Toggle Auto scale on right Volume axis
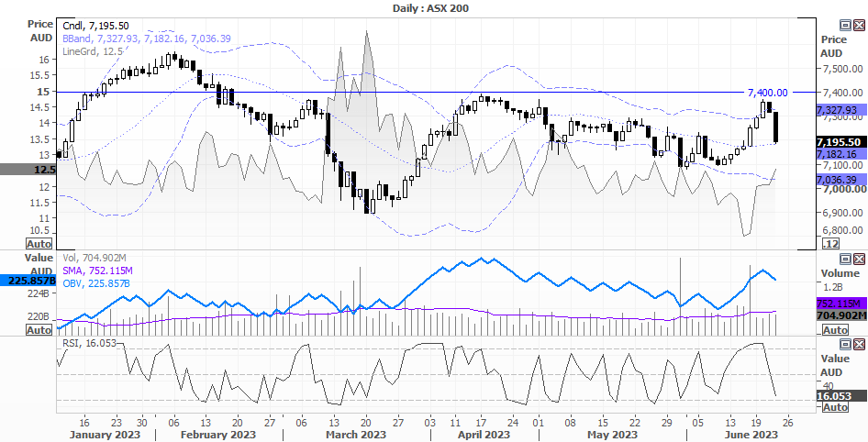Screen dimensions: 868x442 point(835,330)
